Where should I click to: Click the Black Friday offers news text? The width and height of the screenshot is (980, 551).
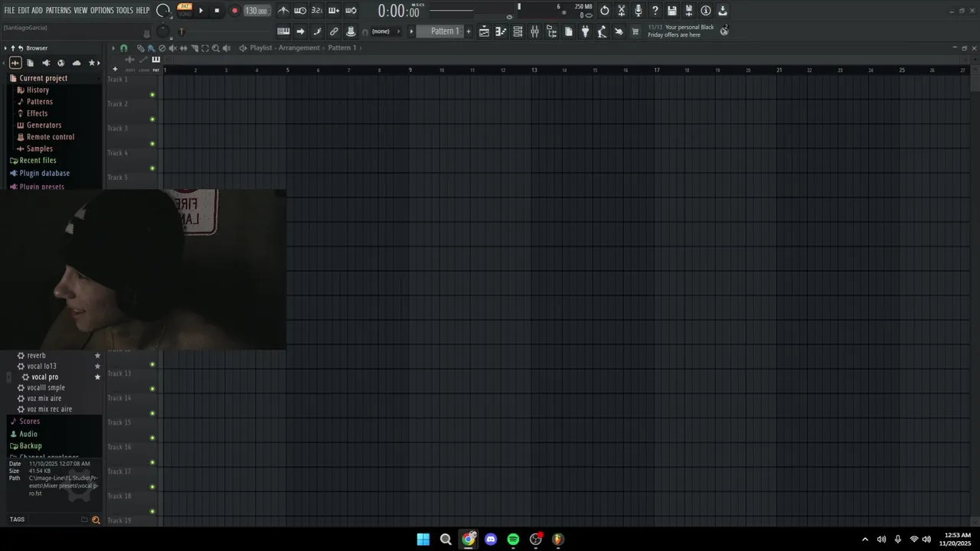coord(681,31)
